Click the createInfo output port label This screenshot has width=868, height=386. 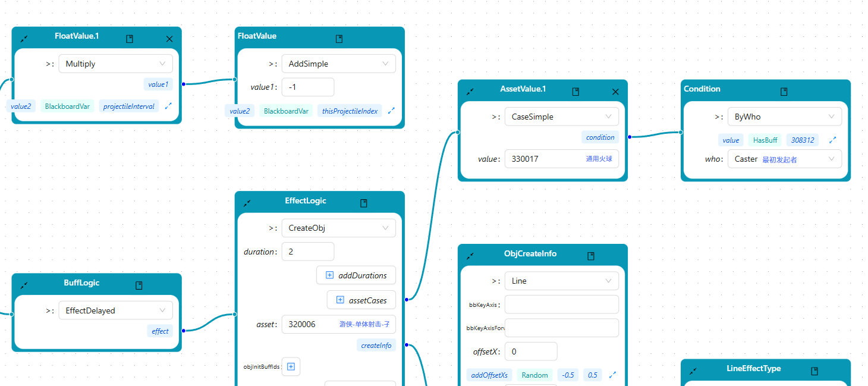[x=376, y=345]
